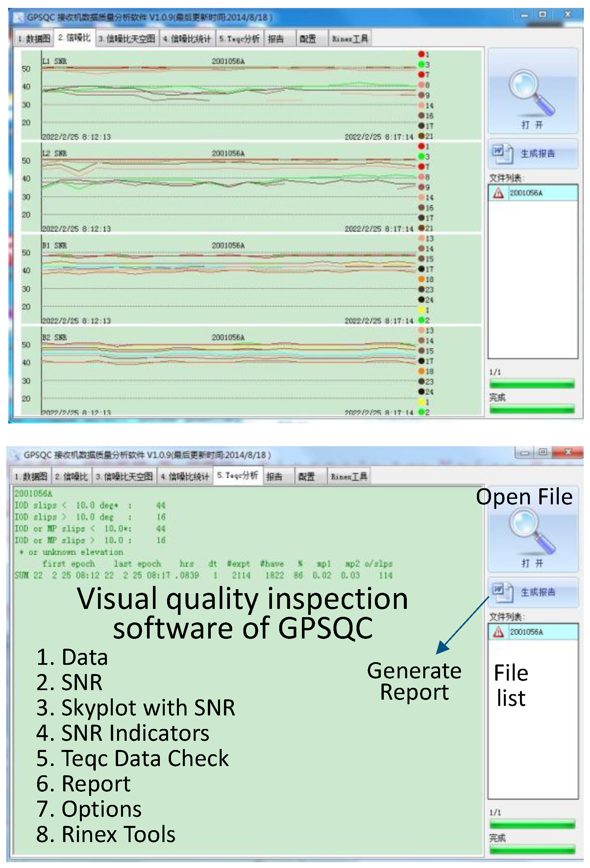The image size is (590, 868).
Task: Click the lower green progress bar under 完成 in the SNR plots window
Action: tap(532, 409)
